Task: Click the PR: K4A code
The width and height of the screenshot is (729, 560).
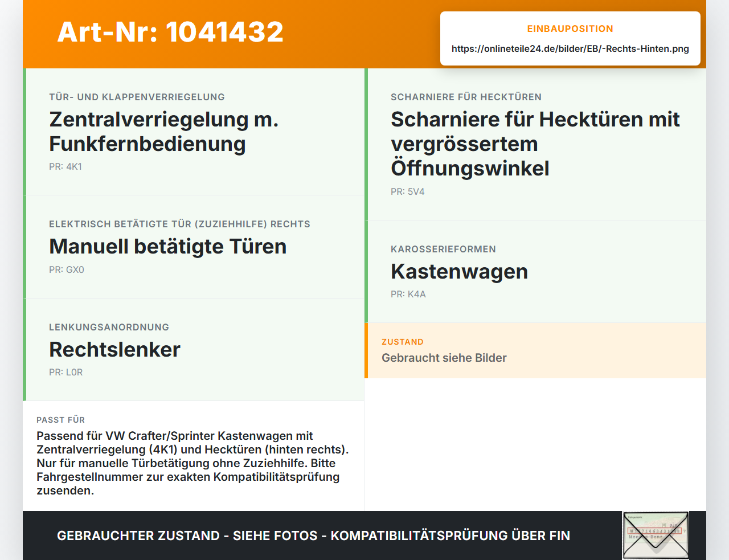Action: 408,294
